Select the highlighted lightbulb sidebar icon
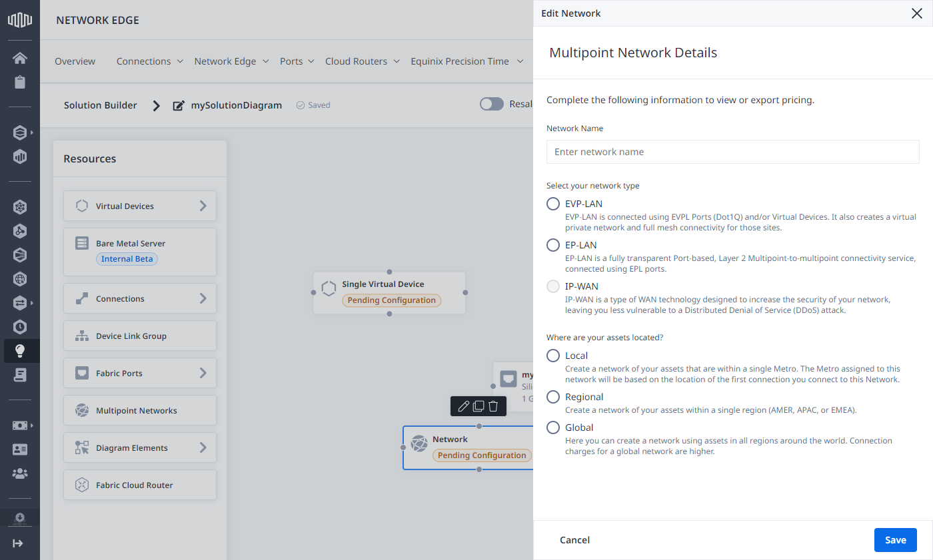The width and height of the screenshot is (933, 560). (20, 351)
